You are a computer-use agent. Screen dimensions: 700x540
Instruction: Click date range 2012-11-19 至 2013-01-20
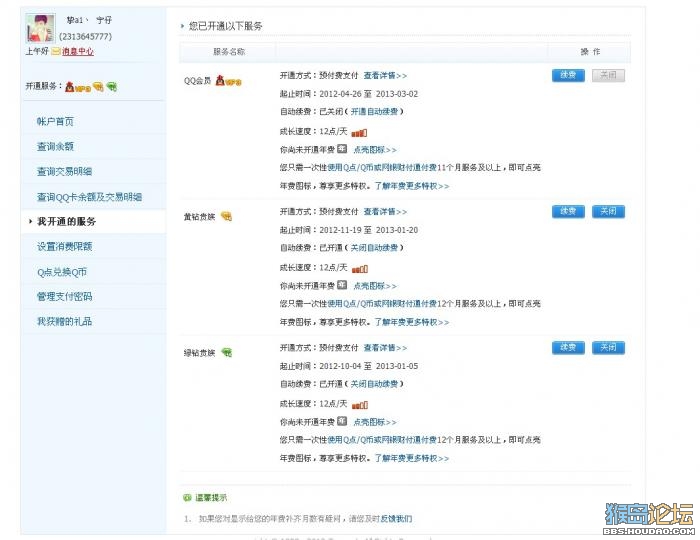tap(369, 230)
